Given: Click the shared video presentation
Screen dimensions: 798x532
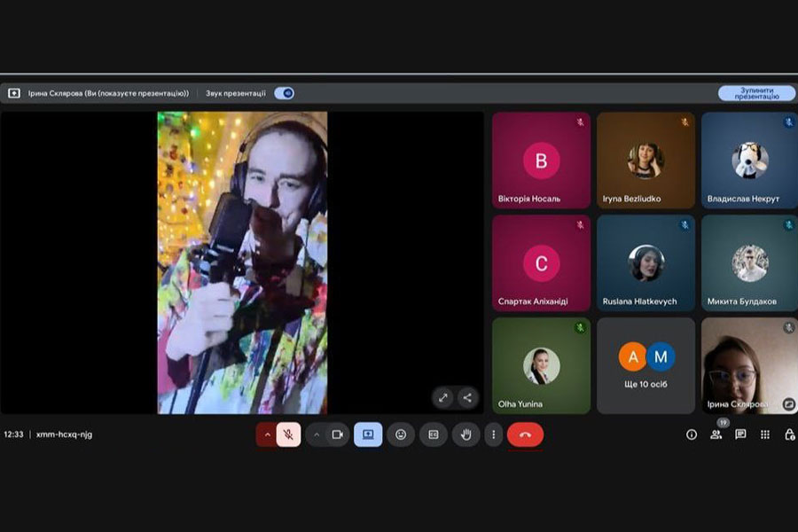Looking at the screenshot, I should pos(242,262).
